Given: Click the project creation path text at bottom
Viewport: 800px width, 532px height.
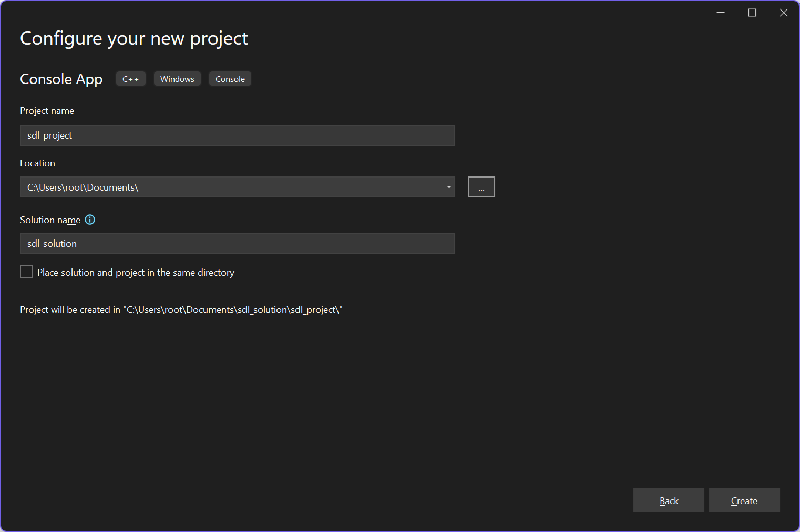Looking at the screenshot, I should coord(180,309).
